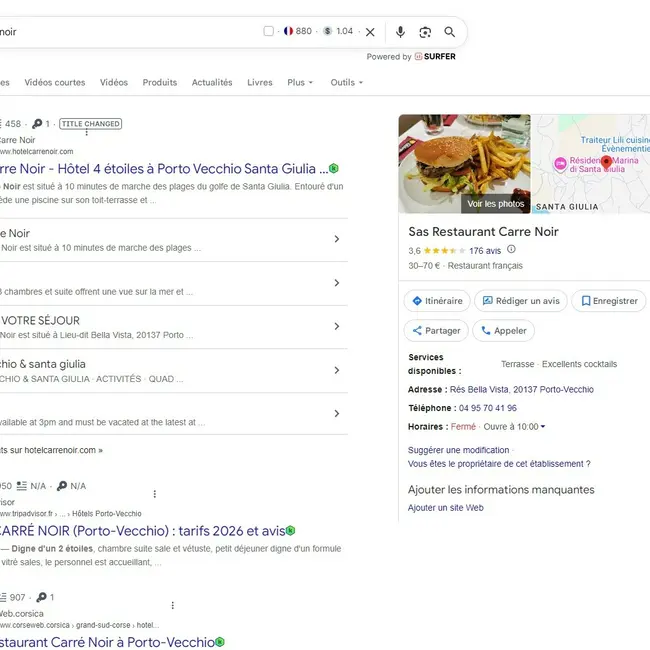Open the Santa Giulia map thumbnail
Screen dimensions: 650x650
tap(591, 164)
